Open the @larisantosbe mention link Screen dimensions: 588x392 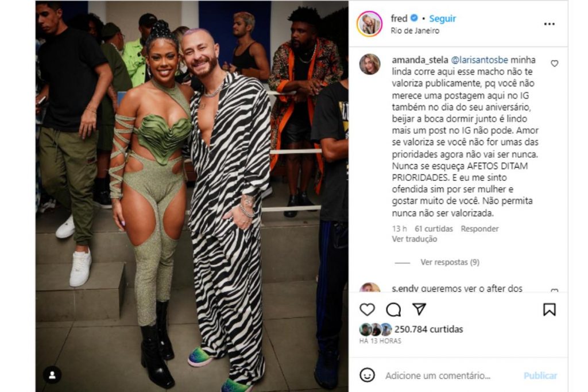[479, 60]
